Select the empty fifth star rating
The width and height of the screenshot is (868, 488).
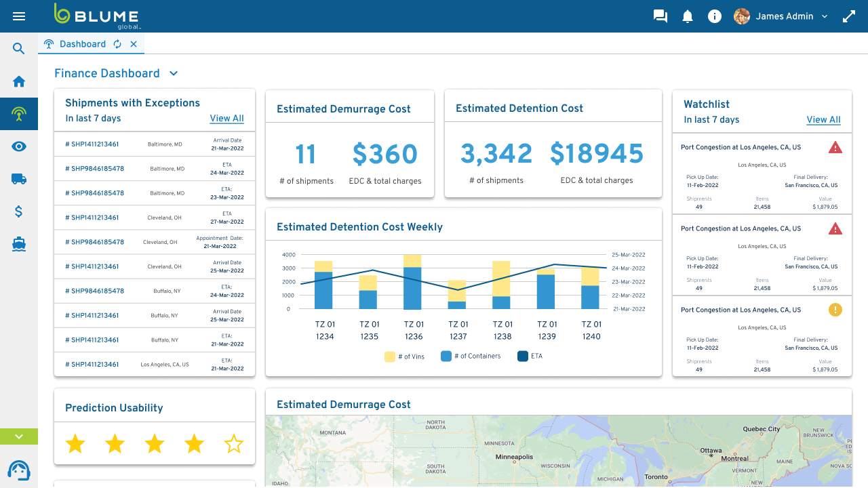[x=234, y=444]
